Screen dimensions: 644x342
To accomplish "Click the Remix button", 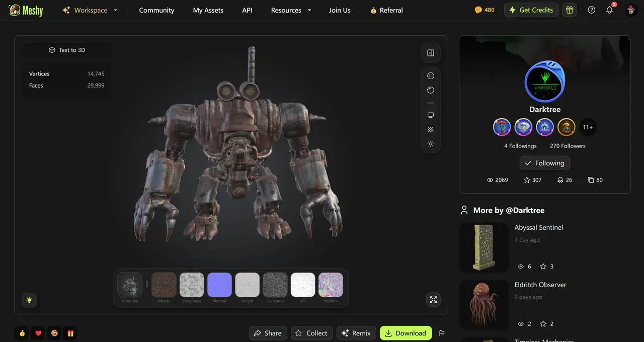I will 356,333.
